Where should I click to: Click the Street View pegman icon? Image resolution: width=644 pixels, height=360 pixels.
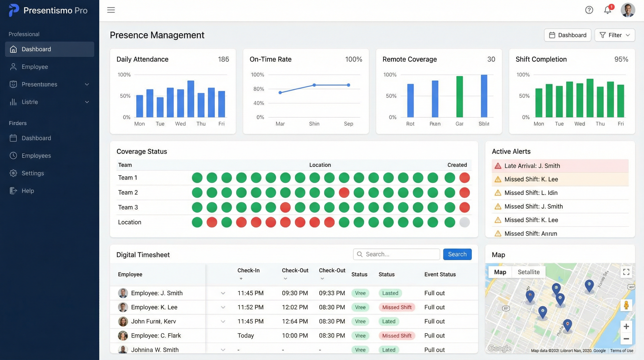click(626, 305)
